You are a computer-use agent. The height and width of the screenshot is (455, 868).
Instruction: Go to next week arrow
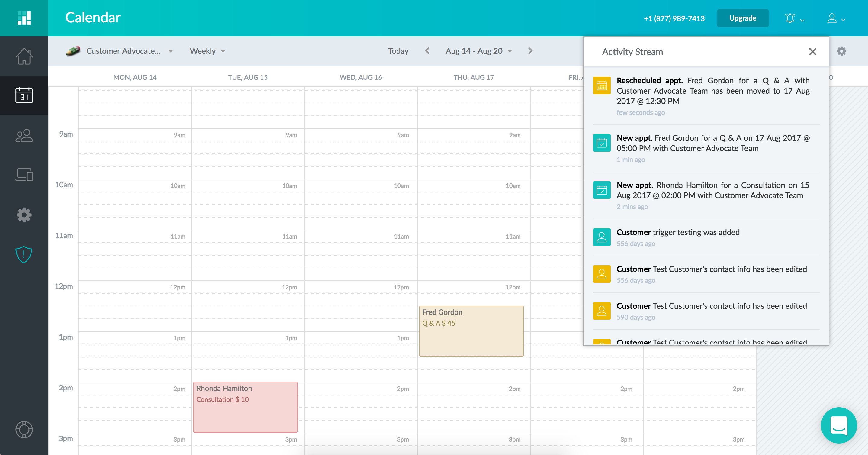pos(530,51)
